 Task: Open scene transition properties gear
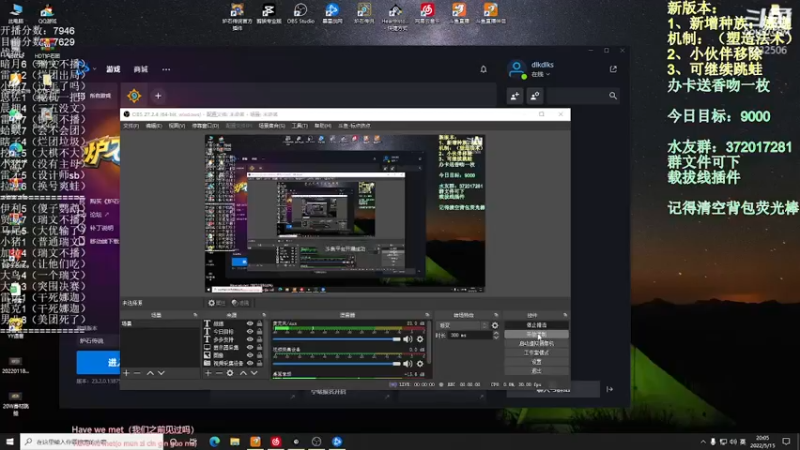(495, 325)
